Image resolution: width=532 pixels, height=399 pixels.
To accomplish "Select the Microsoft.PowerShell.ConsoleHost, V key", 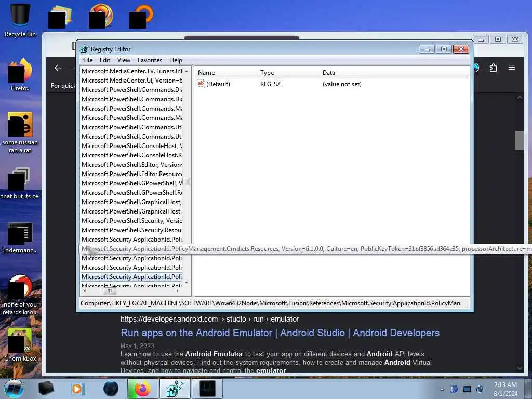I will [x=131, y=146].
